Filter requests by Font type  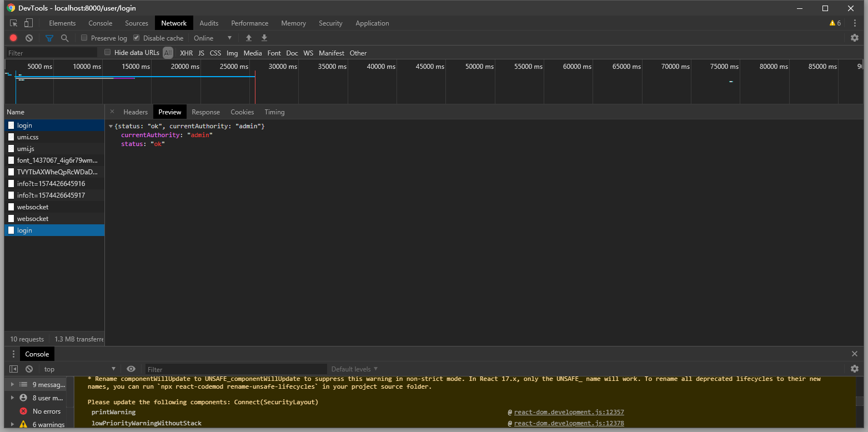click(x=274, y=53)
